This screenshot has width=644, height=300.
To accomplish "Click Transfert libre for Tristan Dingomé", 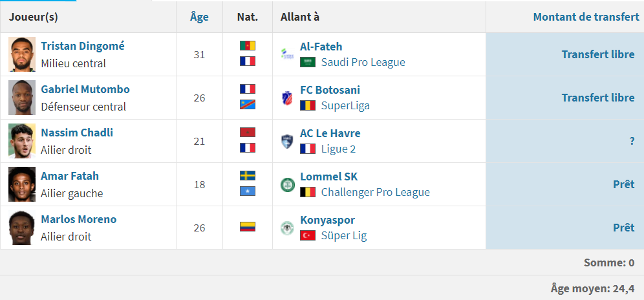I will [x=598, y=54].
